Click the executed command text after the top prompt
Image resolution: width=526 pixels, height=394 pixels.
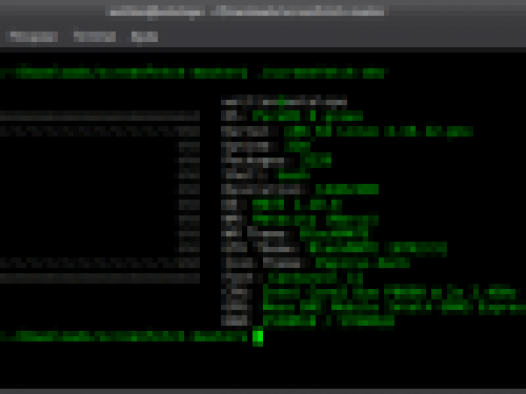323,73
